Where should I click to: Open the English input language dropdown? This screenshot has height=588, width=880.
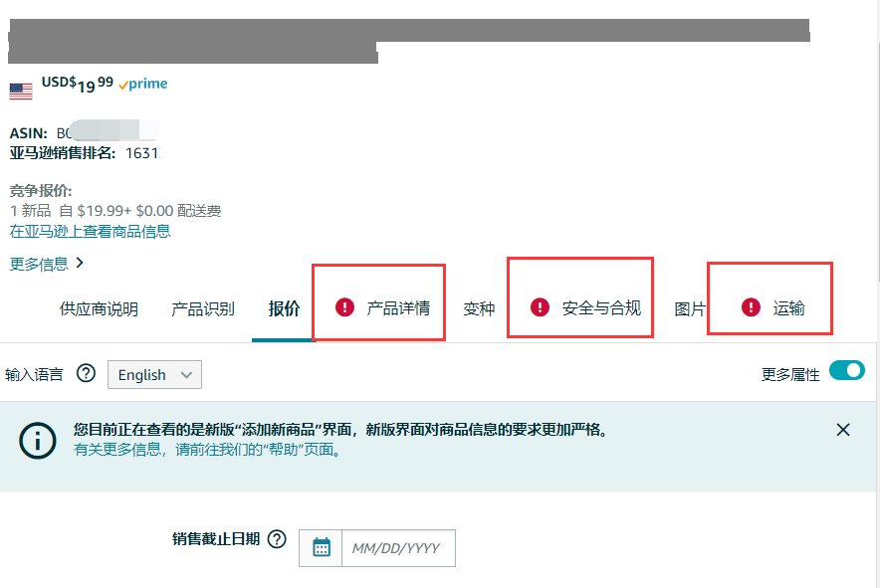pos(154,374)
